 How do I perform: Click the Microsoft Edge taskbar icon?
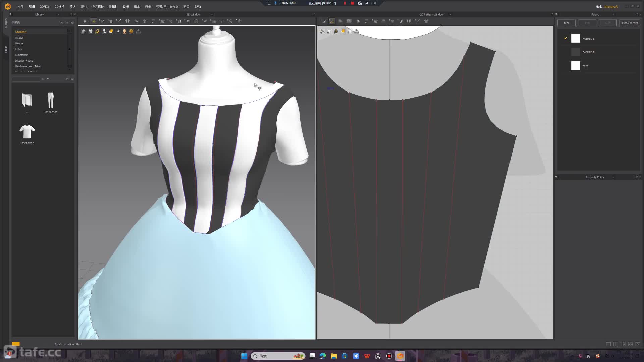pos(322,356)
